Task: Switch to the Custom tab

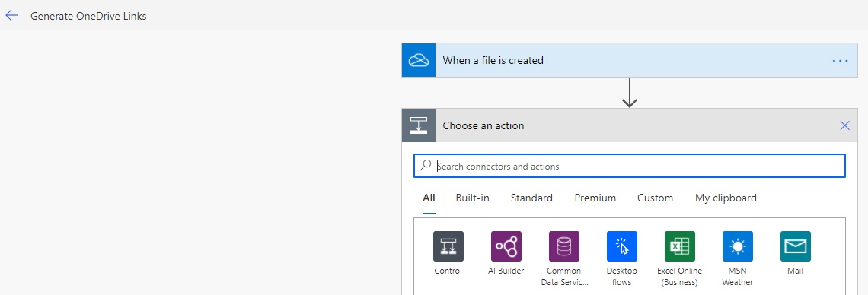Action: 655,198
